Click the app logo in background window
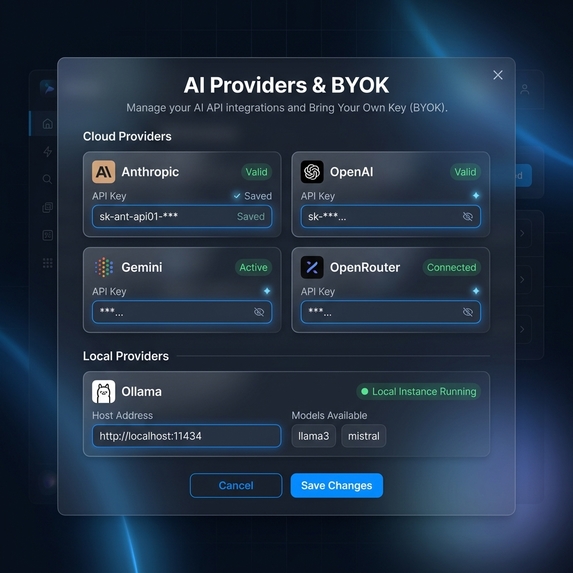The height and width of the screenshot is (573, 573). pos(48,88)
